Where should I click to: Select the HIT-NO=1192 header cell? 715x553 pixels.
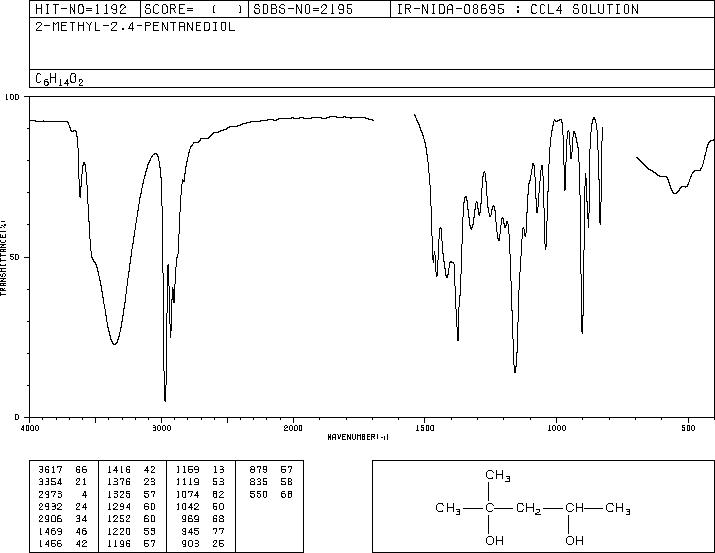[85, 9]
